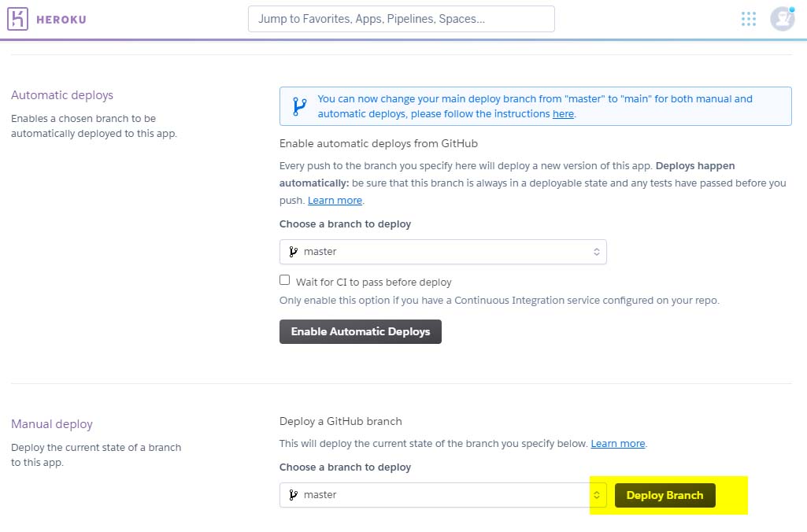Follow the 'here' link in the banner message
This screenshot has height=532, width=807.
563,114
